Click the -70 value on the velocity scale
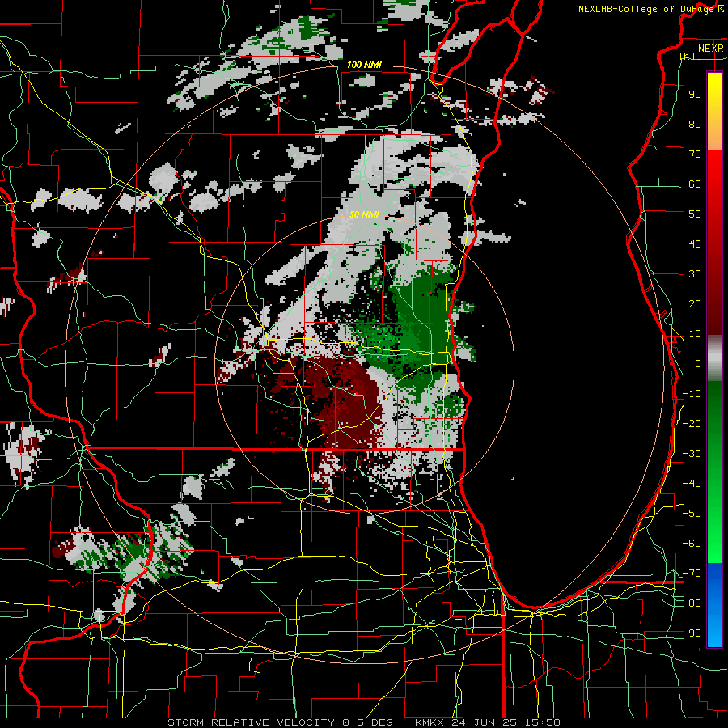Image resolution: width=728 pixels, height=728 pixels. pos(692,574)
